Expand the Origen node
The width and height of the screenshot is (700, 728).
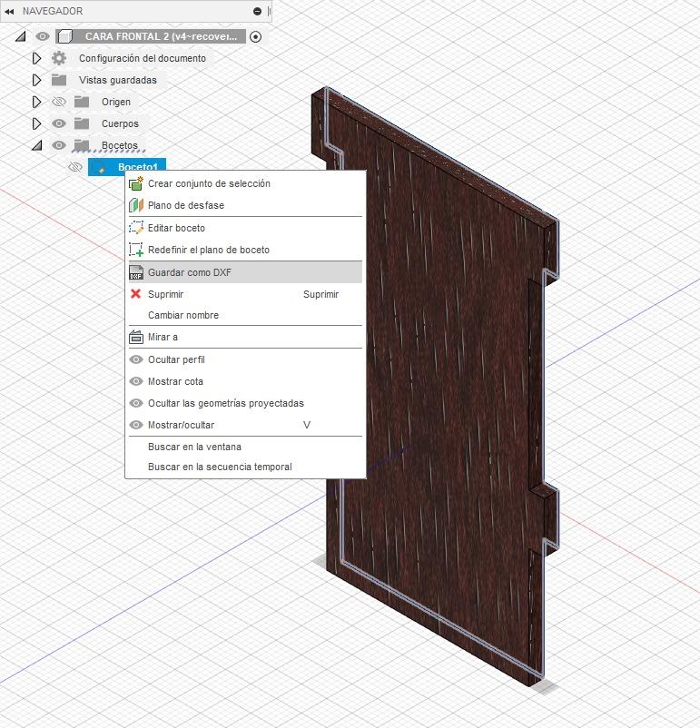[x=36, y=102]
